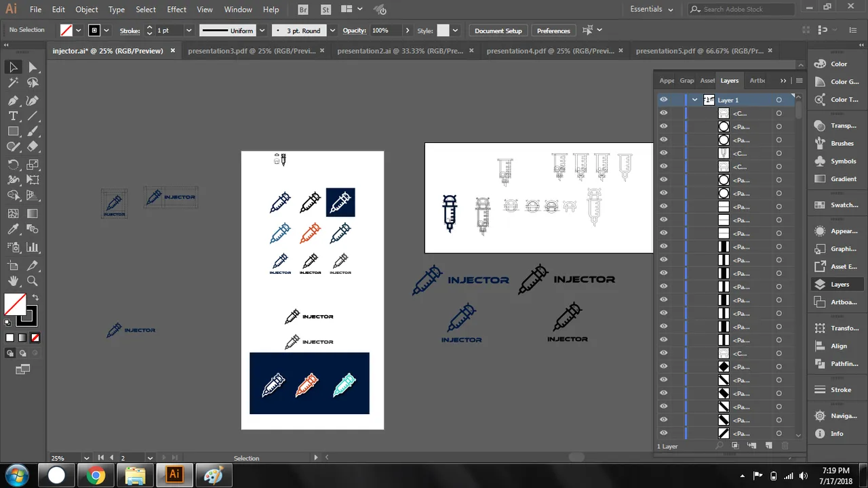Open the Window menu
Image resolution: width=868 pixels, height=488 pixels.
click(238, 9)
